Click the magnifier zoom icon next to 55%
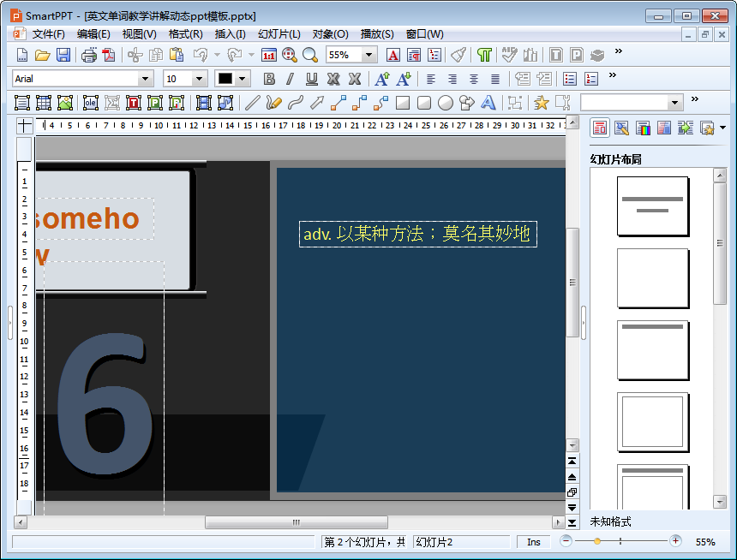The height and width of the screenshot is (560, 737). pos(309,55)
